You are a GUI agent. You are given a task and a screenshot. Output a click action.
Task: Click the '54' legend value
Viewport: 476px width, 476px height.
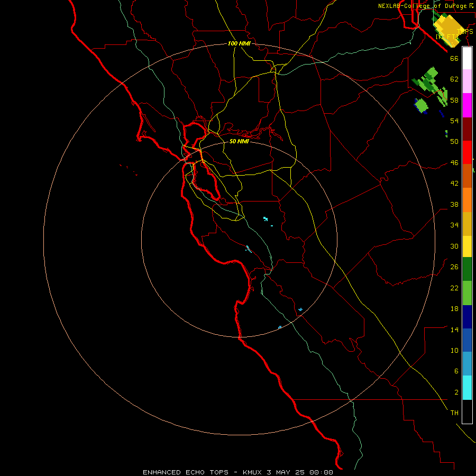point(454,121)
